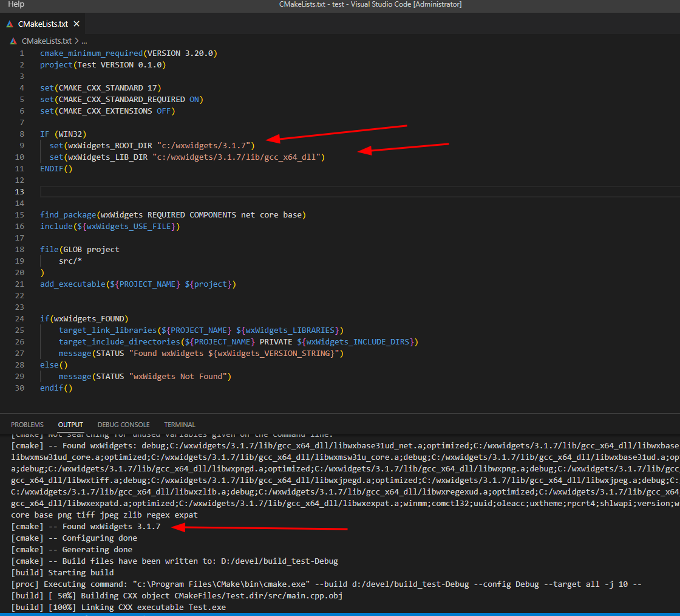Click the blue status bar at the bottom
Image resolution: width=680 pixels, height=616 pixels.
(x=340, y=614)
